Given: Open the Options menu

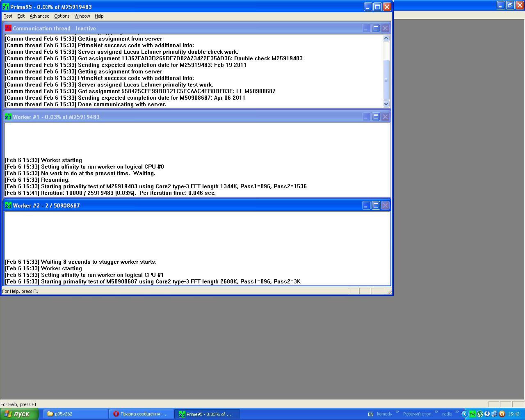Looking at the screenshot, I should click(62, 16).
